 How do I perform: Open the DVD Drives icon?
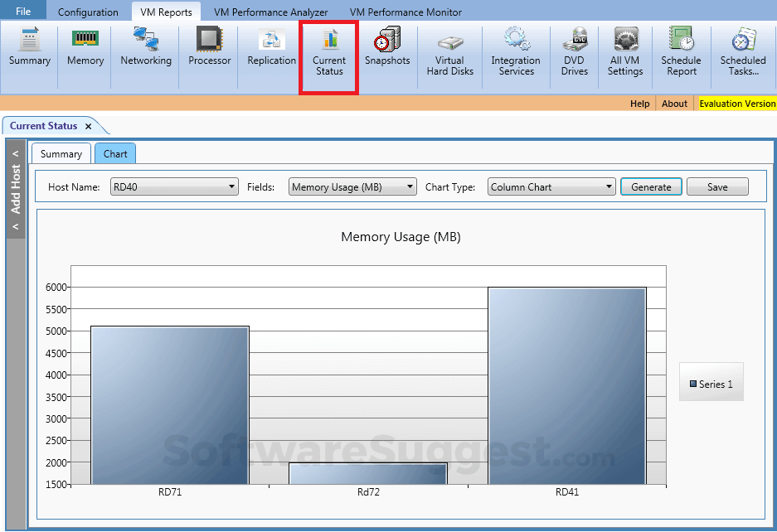coord(574,51)
